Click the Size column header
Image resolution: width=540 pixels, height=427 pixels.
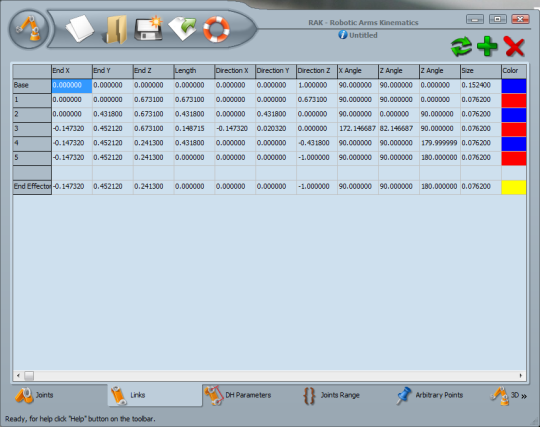tap(481, 71)
